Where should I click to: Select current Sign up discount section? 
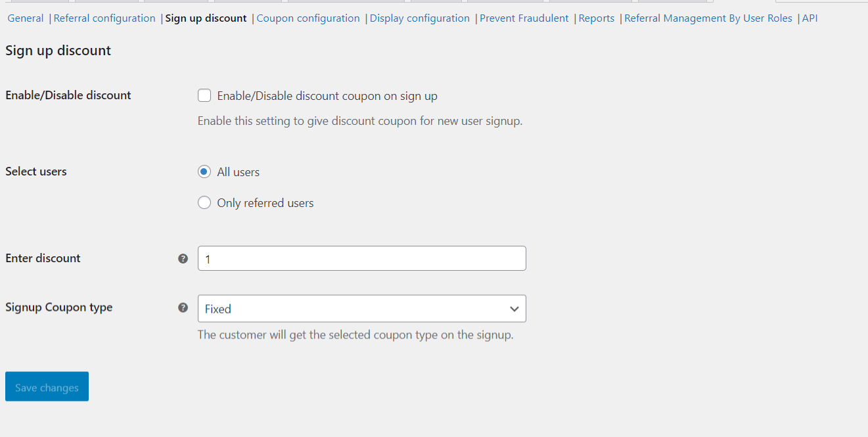pyautogui.click(x=206, y=18)
